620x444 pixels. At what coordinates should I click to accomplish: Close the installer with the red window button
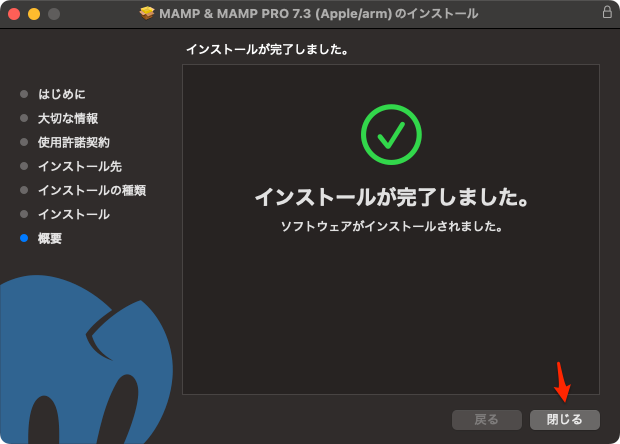[14, 14]
